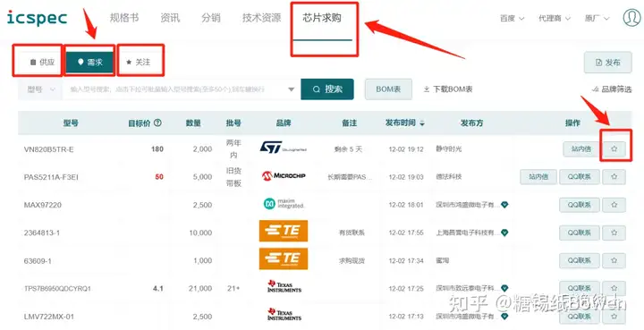Click the 发布 button
Viewport: 644px width, 330px height.
pyautogui.click(x=608, y=63)
